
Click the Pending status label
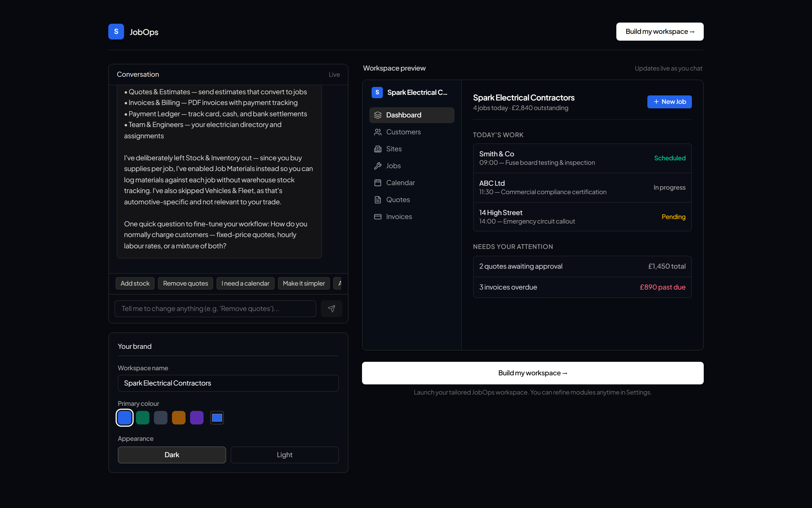(673, 217)
